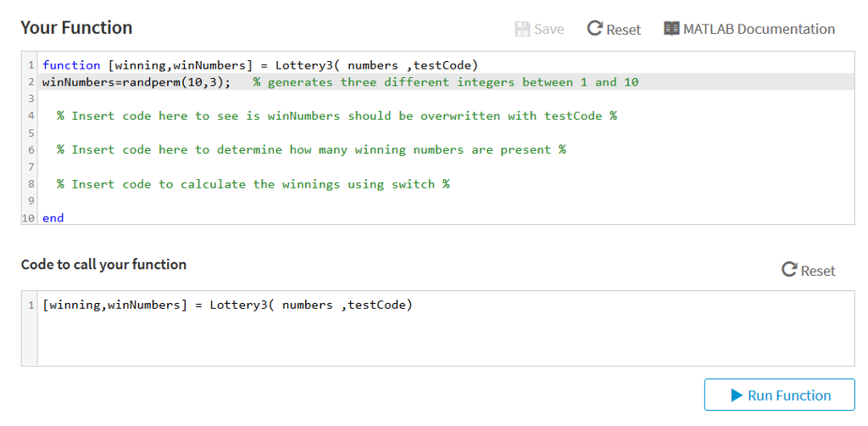This screenshot has width=868, height=426.
Task: Click the Lottery3 call in the calling code editor
Action: pos(227,305)
